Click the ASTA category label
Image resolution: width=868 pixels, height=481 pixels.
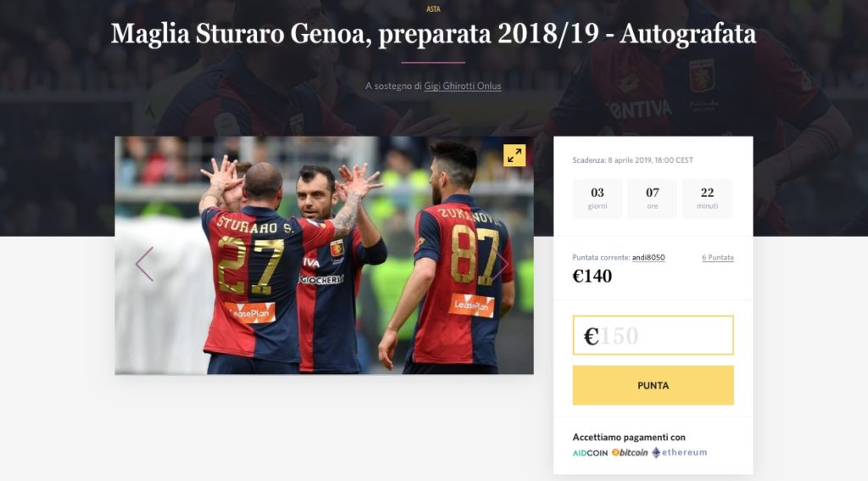point(433,8)
